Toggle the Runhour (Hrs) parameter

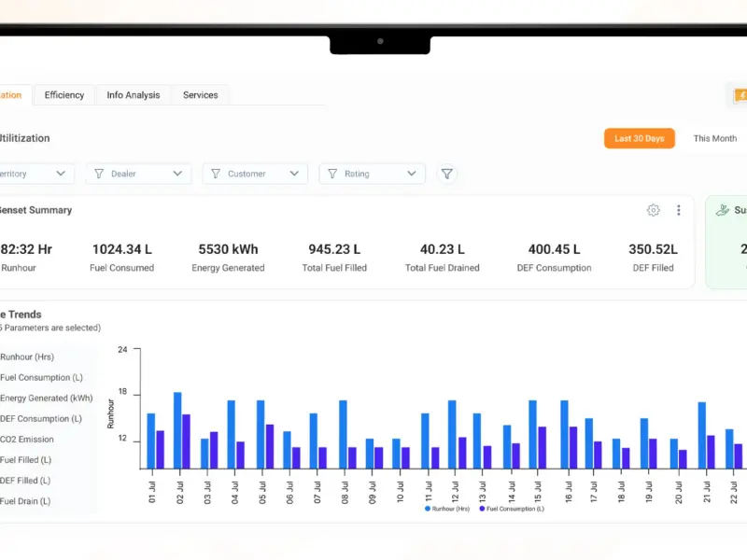(x=27, y=357)
